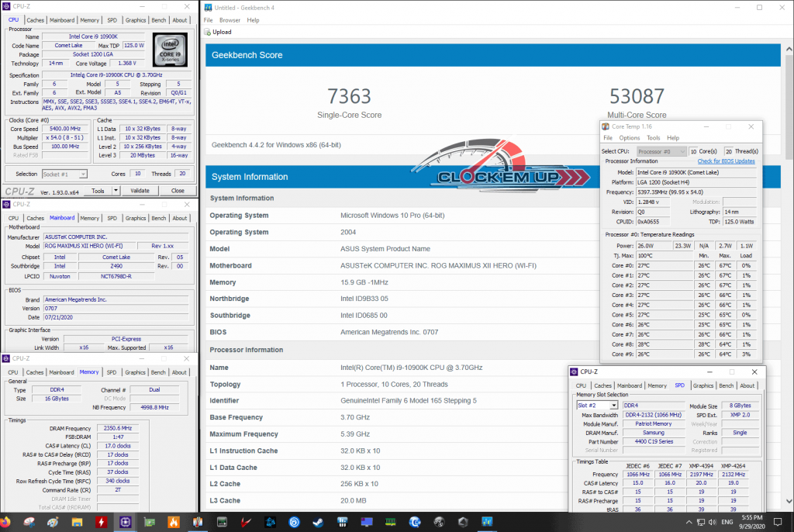The image size is (794, 532).
Task: Click the volume speaker icon in system tray
Action: 714,523
